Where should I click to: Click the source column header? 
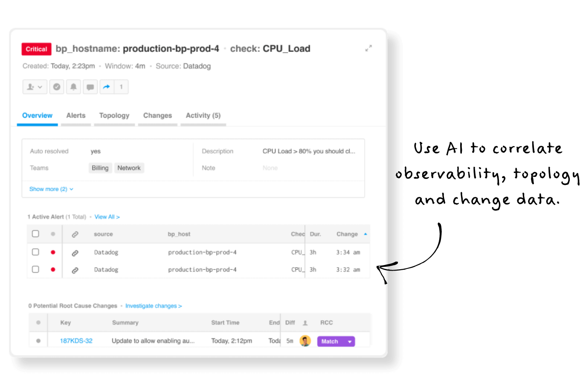pyautogui.click(x=103, y=234)
